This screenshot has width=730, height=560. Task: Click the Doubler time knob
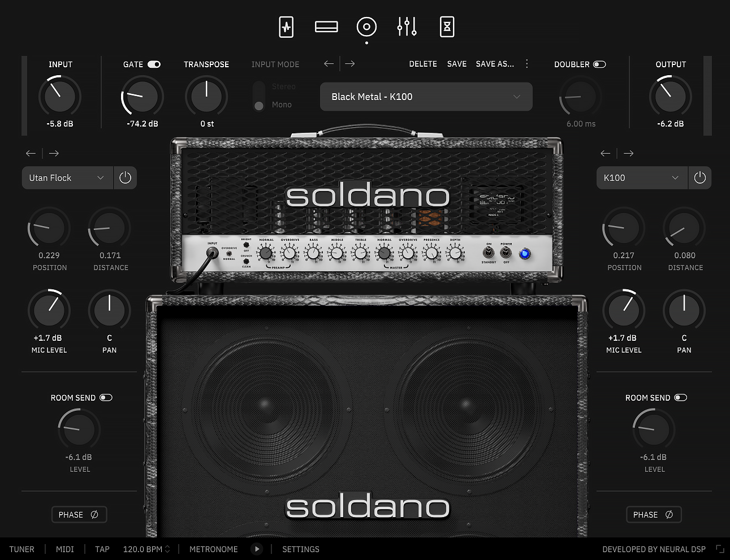click(x=580, y=96)
